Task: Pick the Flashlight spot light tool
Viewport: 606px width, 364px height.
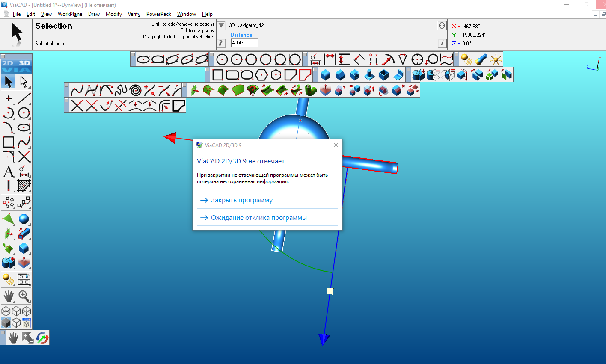Action: (481, 59)
